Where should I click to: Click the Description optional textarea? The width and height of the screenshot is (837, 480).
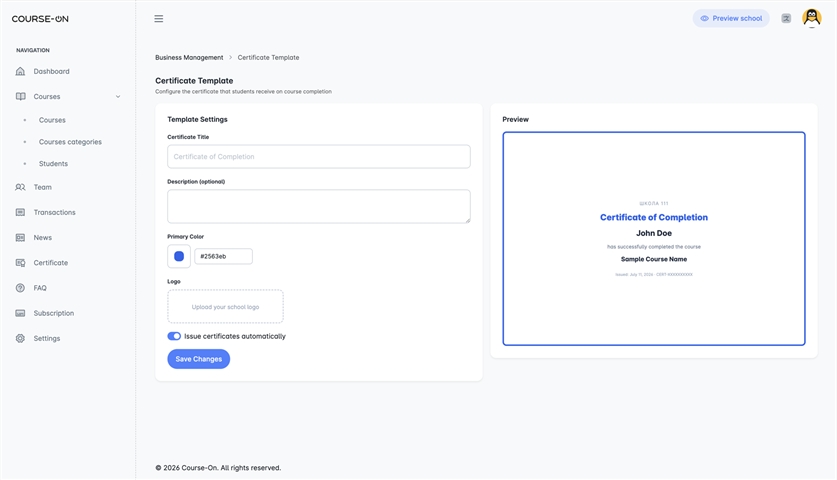319,206
